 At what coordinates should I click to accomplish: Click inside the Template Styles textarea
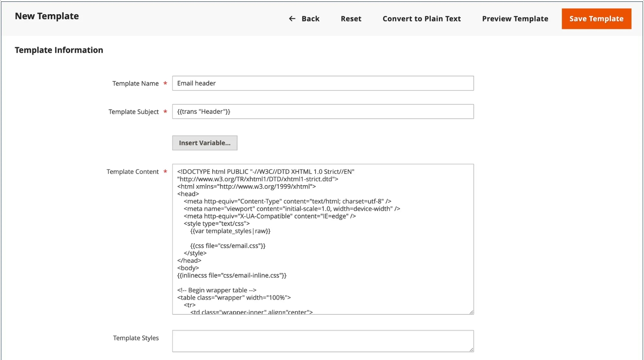[x=323, y=341]
